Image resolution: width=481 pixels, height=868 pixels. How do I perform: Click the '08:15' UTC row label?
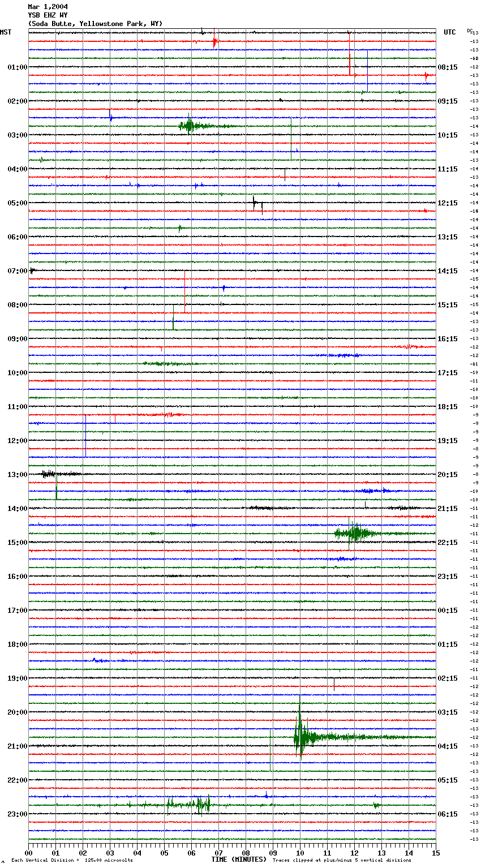448,67
